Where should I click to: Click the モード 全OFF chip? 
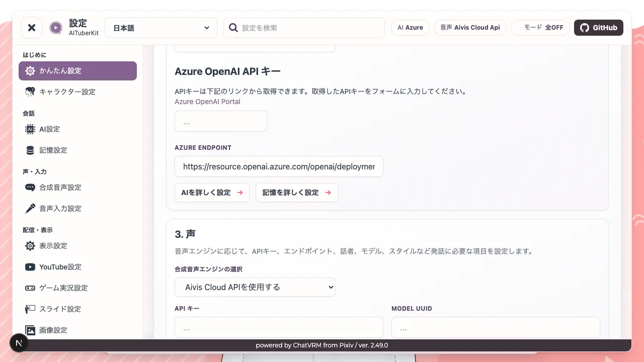click(x=540, y=28)
